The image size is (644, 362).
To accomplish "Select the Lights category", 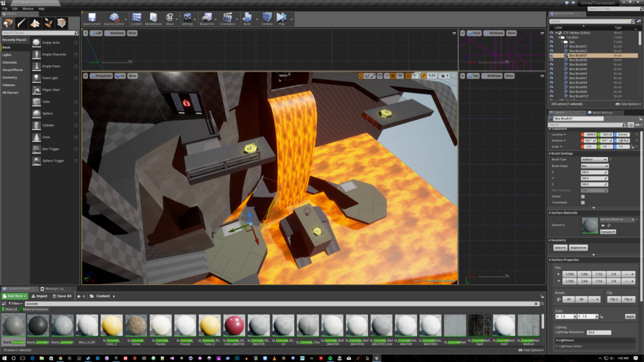I will coord(7,55).
